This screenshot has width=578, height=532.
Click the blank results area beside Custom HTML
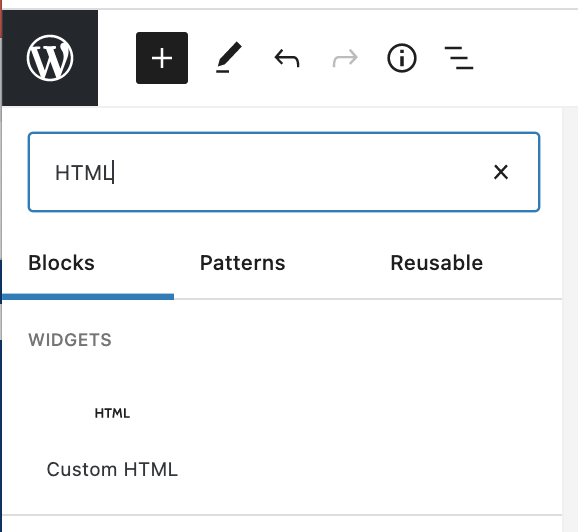[x=369, y=439]
